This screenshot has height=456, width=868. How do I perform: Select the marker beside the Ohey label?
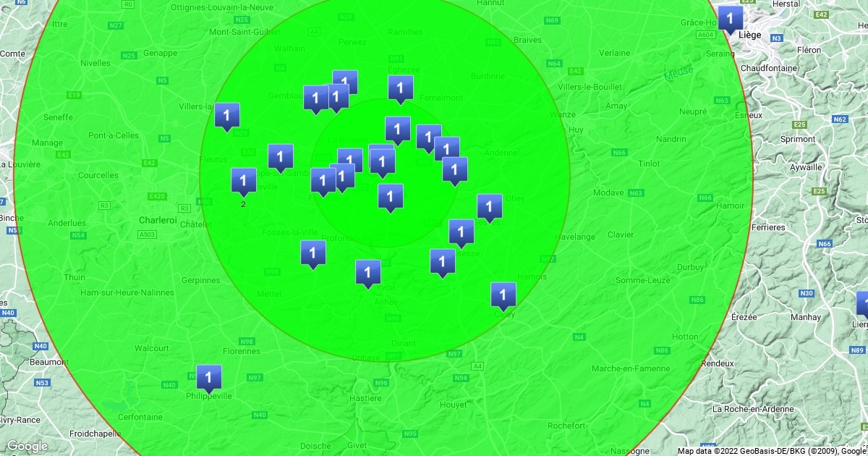point(490,208)
